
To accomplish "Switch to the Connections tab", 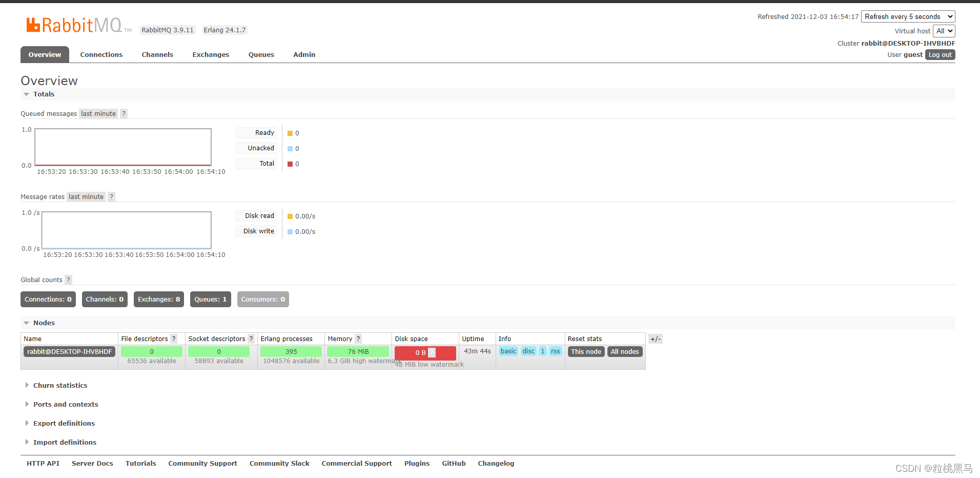I will tap(101, 55).
